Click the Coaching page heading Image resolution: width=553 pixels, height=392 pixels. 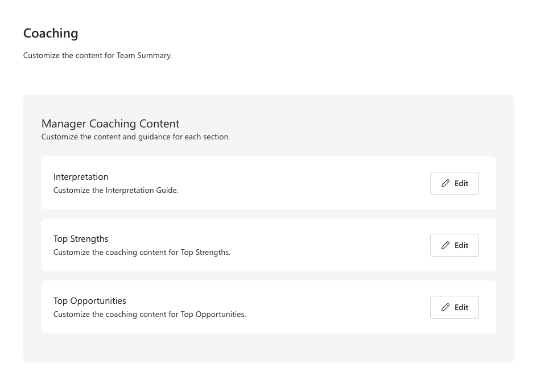tap(51, 34)
